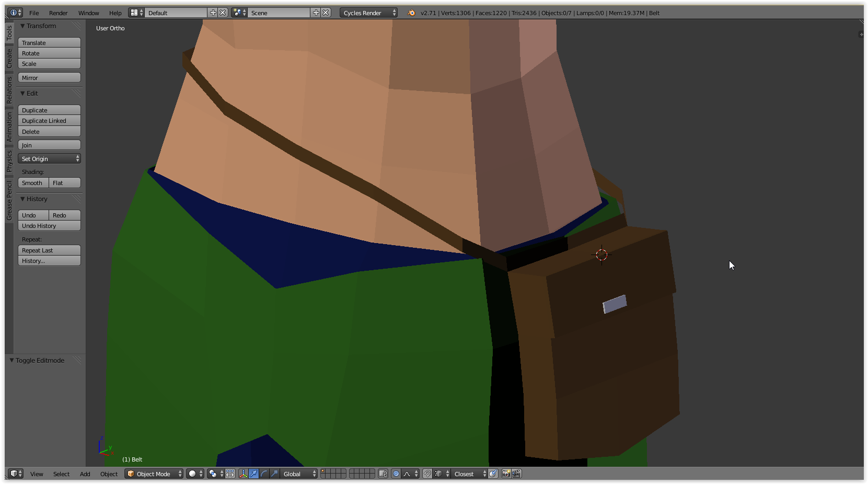Screen dimensions: 868x484
Task: Add a new screen layout with plus icon
Action: 213,13
